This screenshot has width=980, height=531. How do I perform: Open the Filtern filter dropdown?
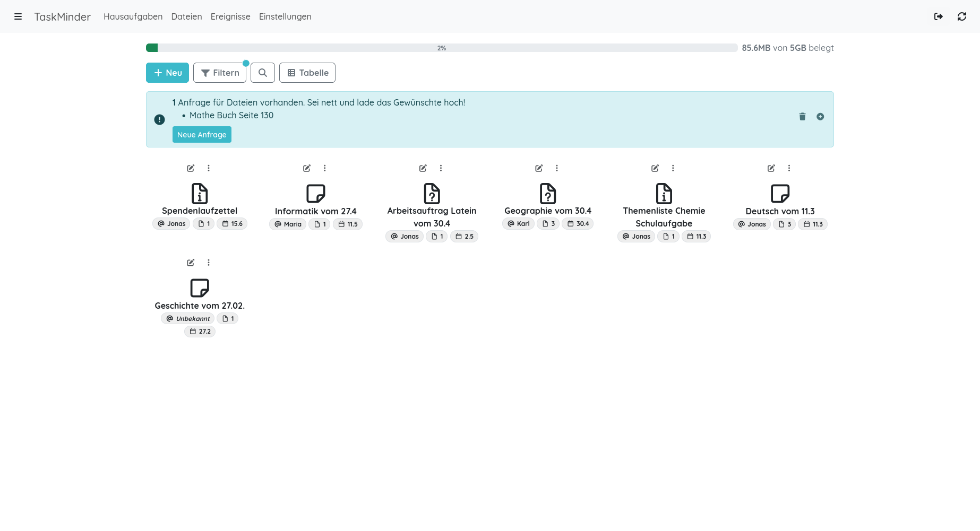[220, 73]
